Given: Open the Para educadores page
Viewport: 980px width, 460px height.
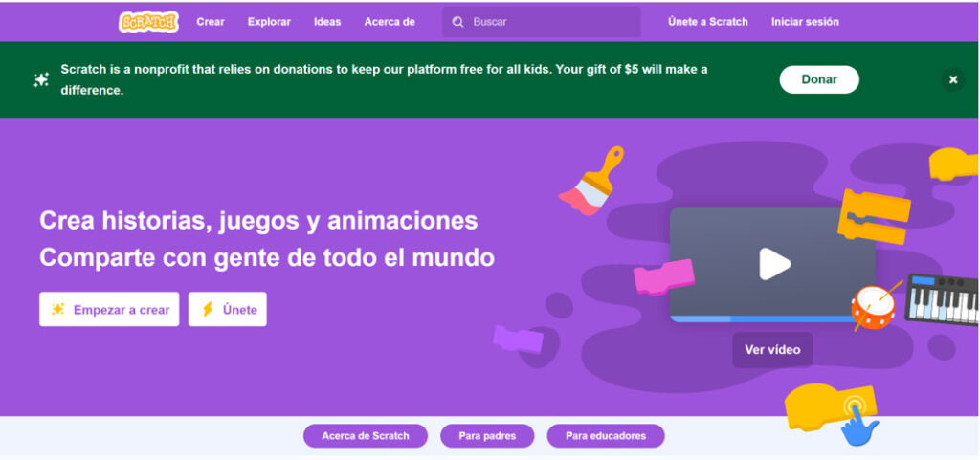Looking at the screenshot, I should (x=606, y=436).
